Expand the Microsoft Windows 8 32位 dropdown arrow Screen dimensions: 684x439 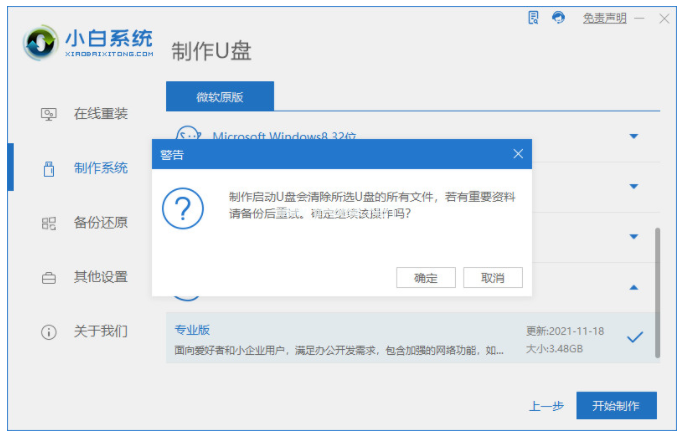click(633, 136)
